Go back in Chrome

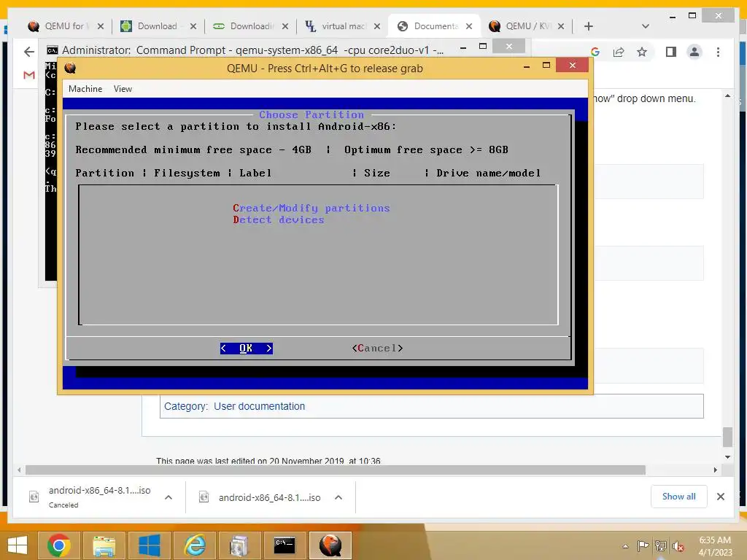[x=29, y=52]
